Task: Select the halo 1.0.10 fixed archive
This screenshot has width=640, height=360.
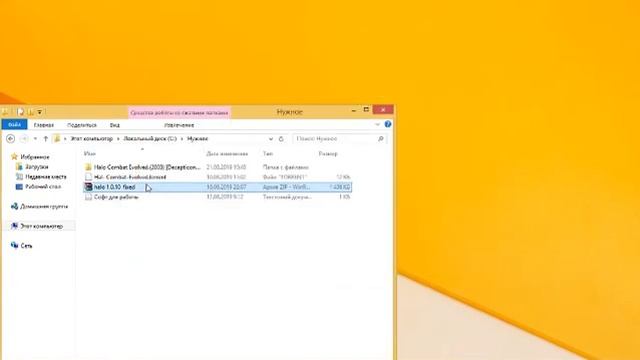Action: tap(114, 187)
